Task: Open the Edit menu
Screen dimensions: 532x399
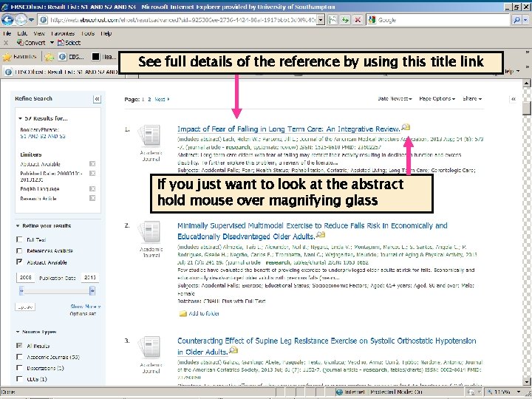Action: (22, 33)
